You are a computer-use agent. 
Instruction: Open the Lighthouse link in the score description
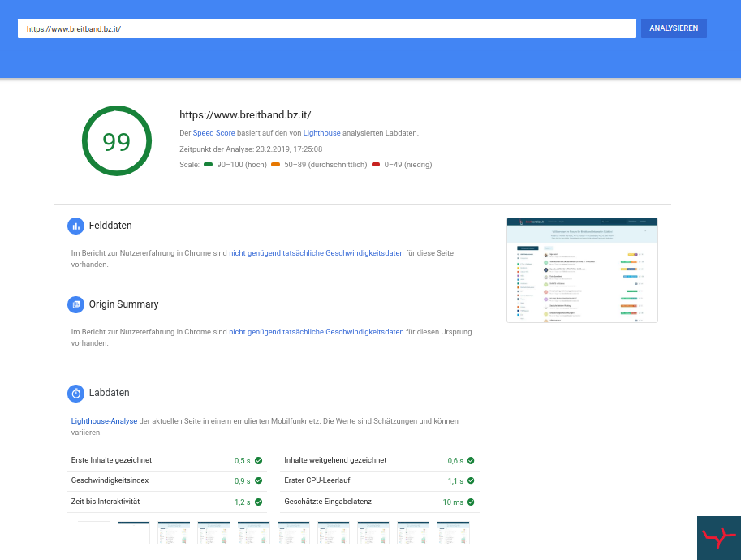[x=321, y=132]
